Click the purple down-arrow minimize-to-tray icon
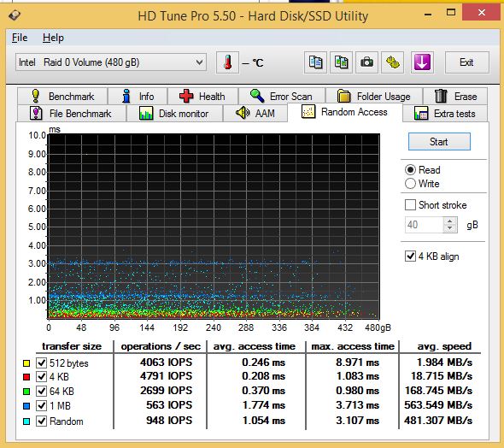 [422, 62]
